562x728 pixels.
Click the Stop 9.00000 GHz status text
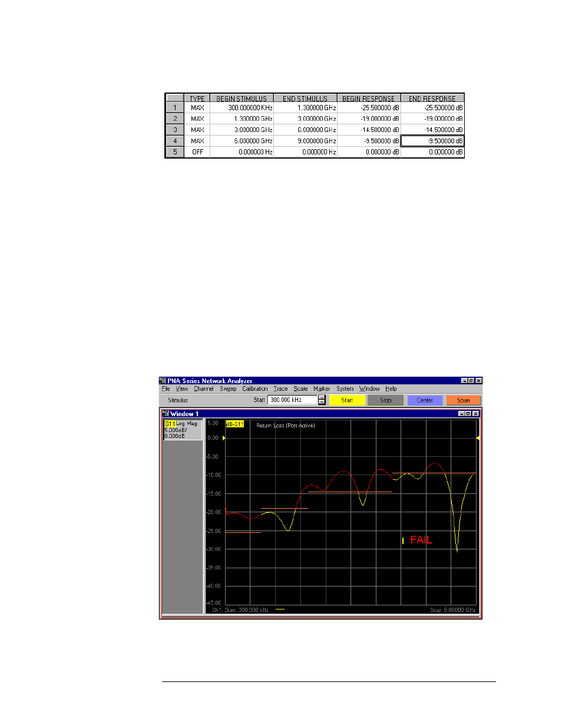[452, 610]
